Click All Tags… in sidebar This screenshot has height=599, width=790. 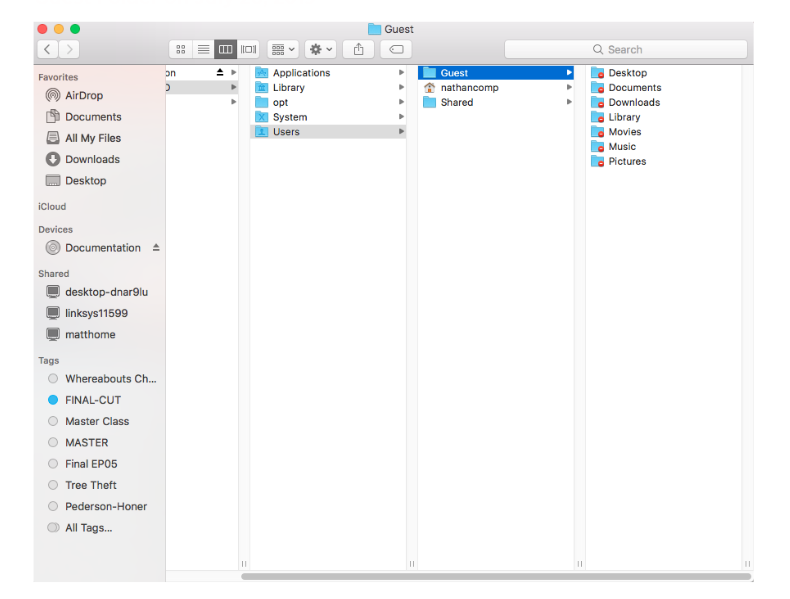(x=88, y=527)
